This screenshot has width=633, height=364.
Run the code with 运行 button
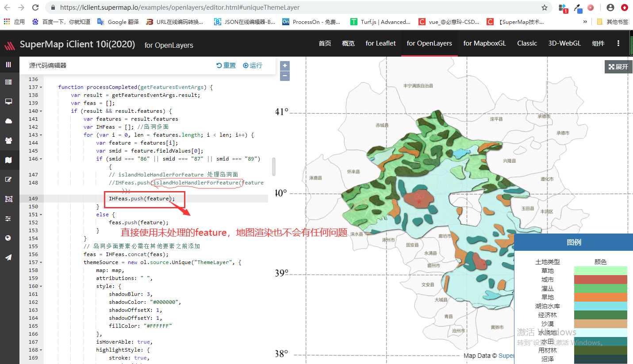coord(253,65)
